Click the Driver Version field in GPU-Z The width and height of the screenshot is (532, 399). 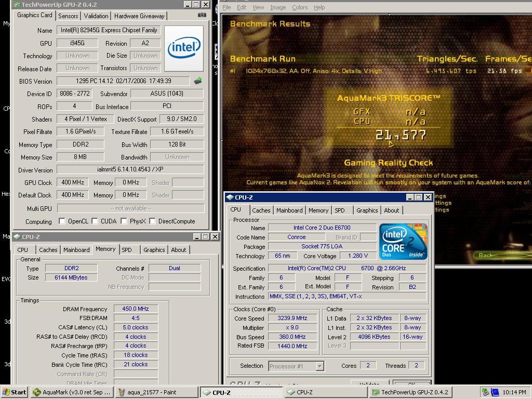130,169
